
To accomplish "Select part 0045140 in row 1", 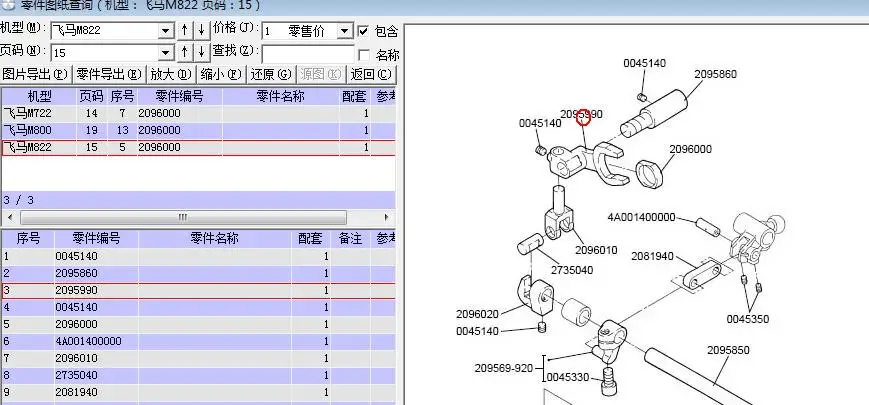I will click(198, 257).
